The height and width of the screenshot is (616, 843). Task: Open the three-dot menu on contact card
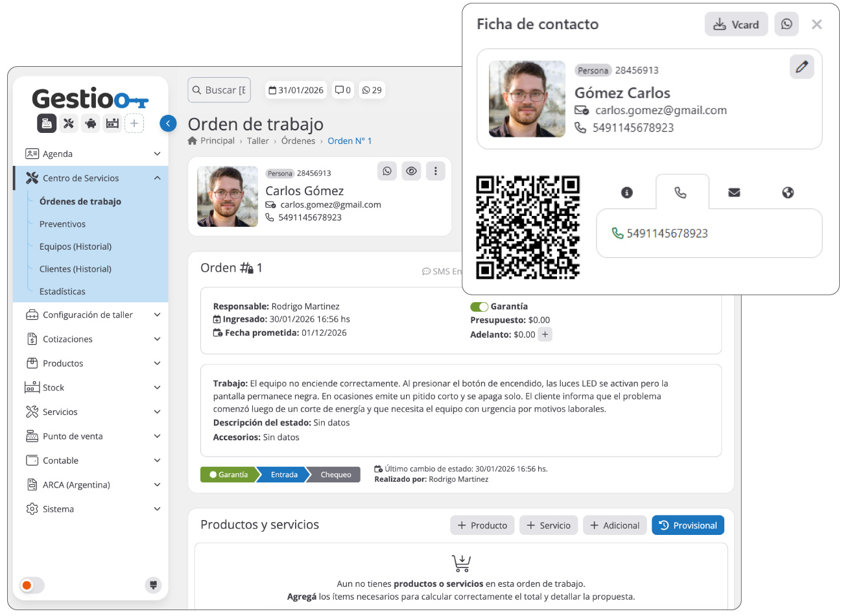coord(435,171)
